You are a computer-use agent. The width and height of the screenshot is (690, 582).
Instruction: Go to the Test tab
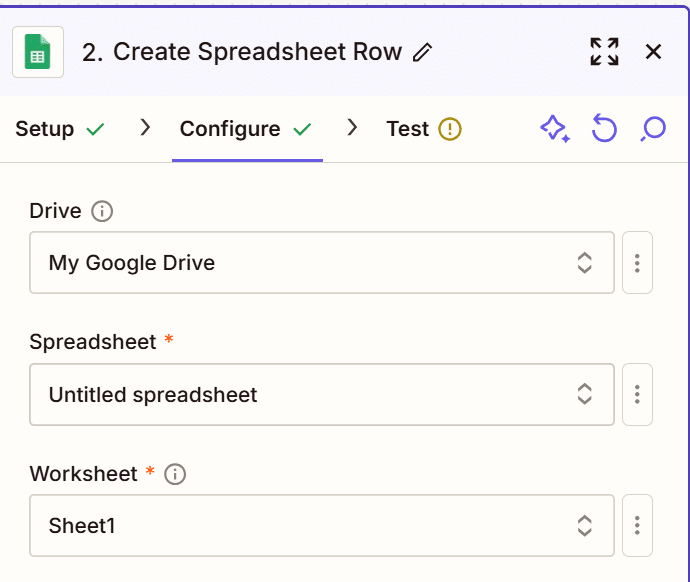[408, 129]
